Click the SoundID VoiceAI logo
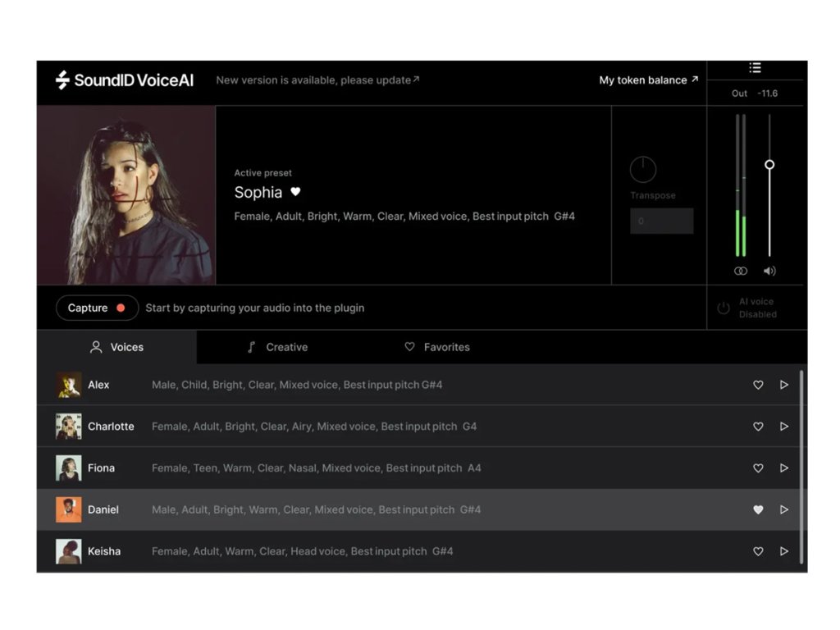This screenshot has height=630, width=840. 125,80
